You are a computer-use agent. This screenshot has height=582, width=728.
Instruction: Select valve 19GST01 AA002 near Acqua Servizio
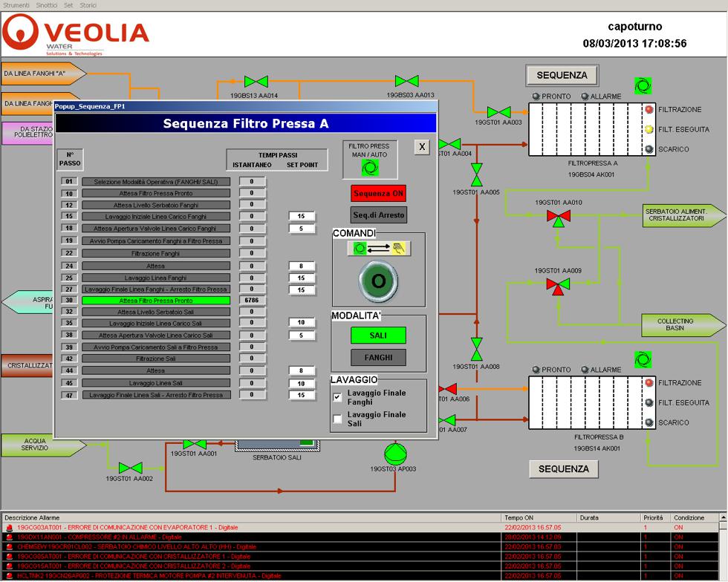(x=131, y=468)
